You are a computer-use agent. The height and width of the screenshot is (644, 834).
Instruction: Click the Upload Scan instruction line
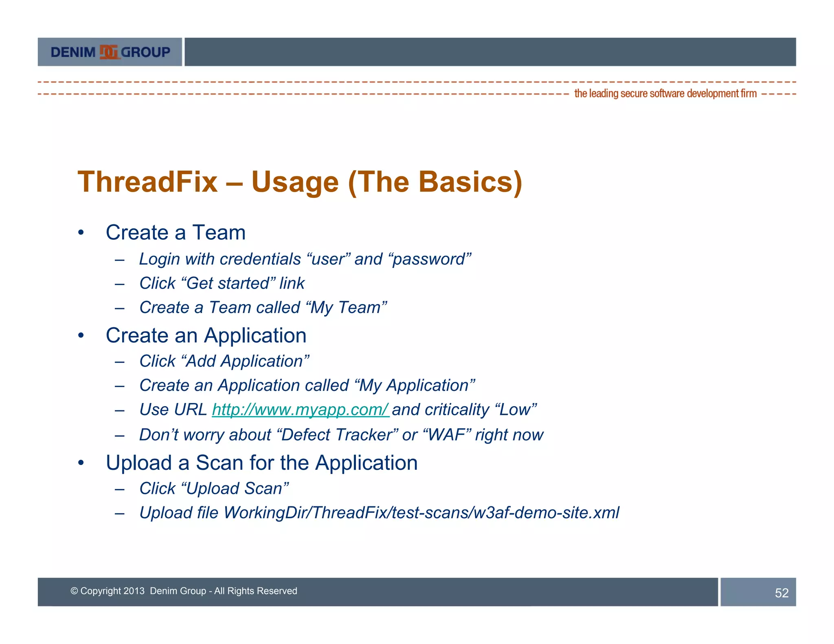pos(214,488)
